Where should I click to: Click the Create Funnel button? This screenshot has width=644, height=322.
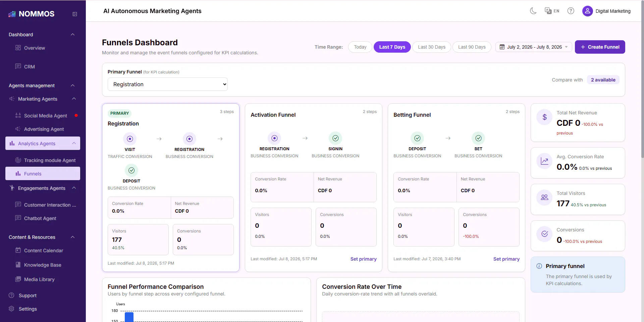pyautogui.click(x=600, y=47)
